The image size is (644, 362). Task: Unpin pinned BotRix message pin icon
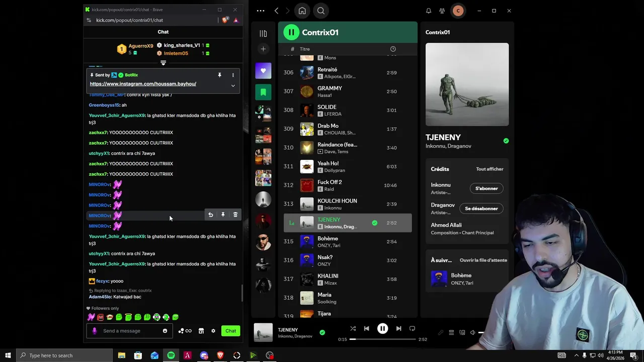tap(219, 75)
